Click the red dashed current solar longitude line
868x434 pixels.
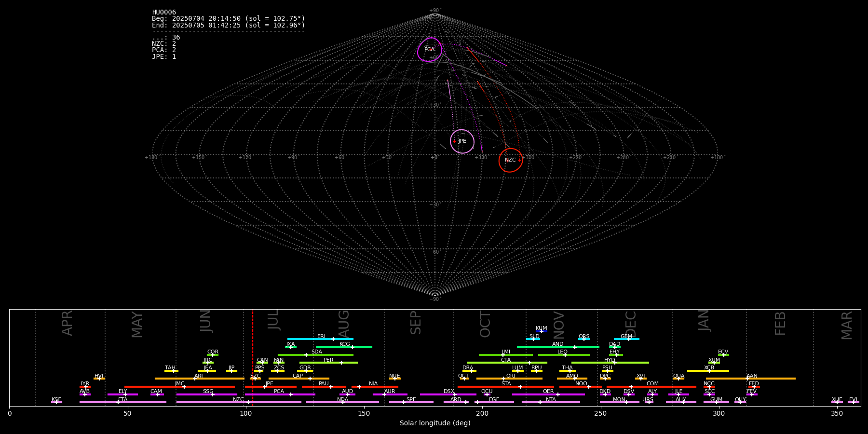(x=253, y=357)
